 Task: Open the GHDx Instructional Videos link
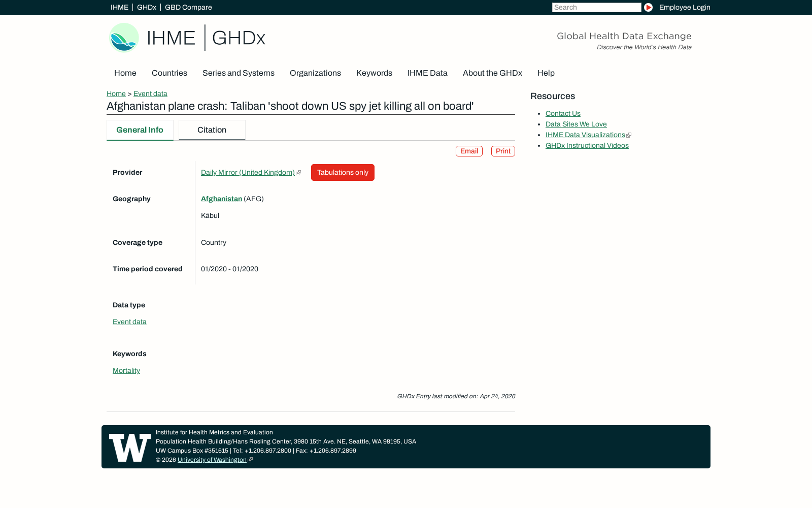pyautogui.click(x=587, y=146)
